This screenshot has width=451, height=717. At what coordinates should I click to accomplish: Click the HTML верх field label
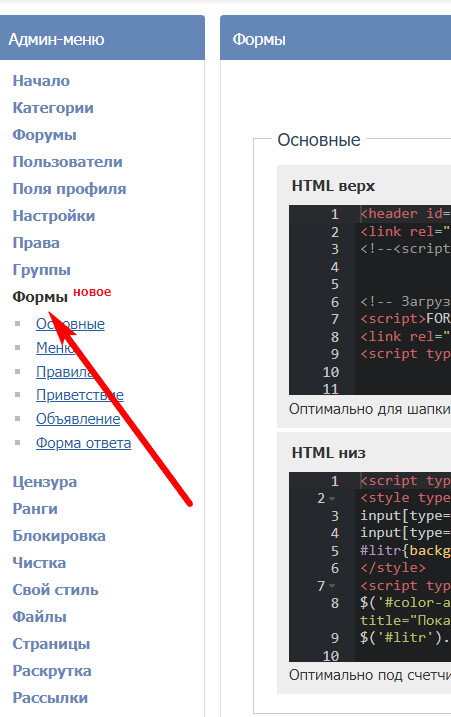point(333,186)
